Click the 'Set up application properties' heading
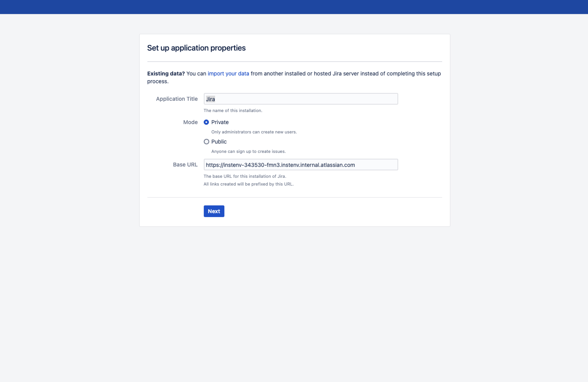The height and width of the screenshot is (382, 588). (x=196, y=48)
